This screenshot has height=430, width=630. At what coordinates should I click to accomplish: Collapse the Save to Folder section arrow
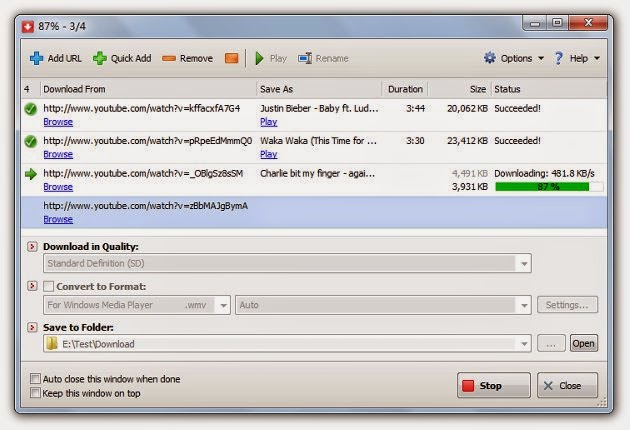point(32,327)
